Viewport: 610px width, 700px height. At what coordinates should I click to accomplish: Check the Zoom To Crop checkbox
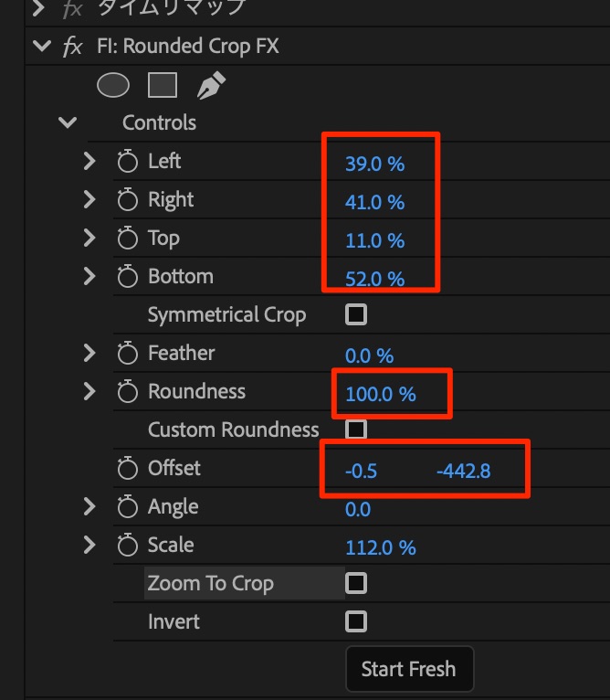pyautogui.click(x=356, y=583)
